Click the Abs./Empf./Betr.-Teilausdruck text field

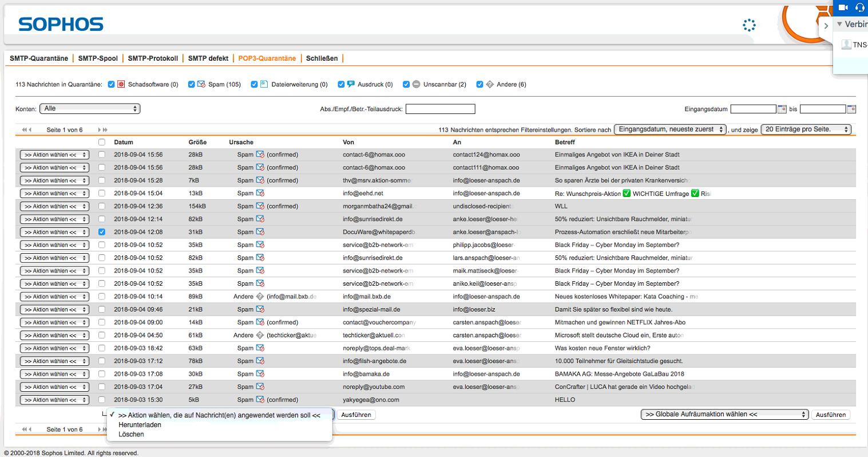coord(441,109)
